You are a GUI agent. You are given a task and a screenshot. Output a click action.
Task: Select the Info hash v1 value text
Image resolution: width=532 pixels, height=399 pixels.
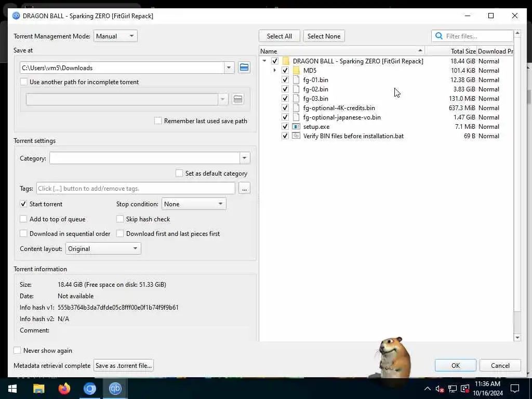tap(118, 308)
